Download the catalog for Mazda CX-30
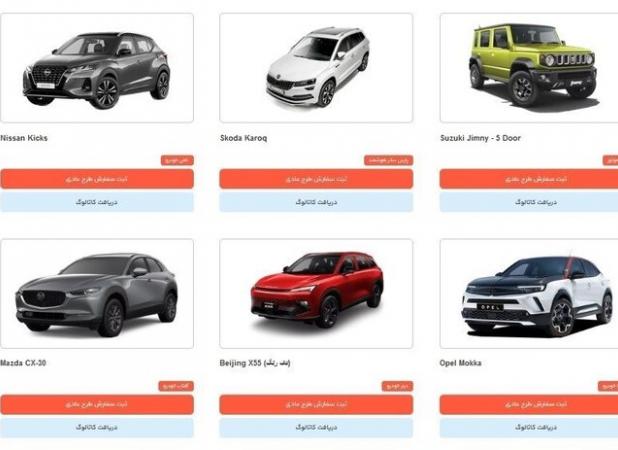Viewport: 618px width, 450px height. click(x=97, y=428)
